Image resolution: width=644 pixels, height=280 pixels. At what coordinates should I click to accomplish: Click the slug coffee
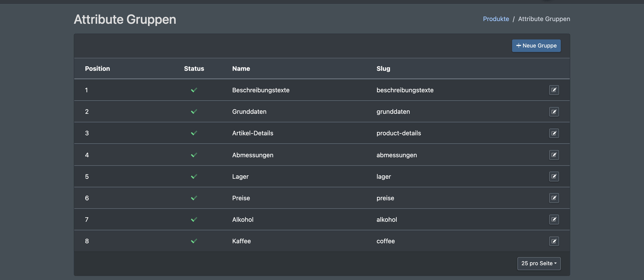(x=386, y=241)
